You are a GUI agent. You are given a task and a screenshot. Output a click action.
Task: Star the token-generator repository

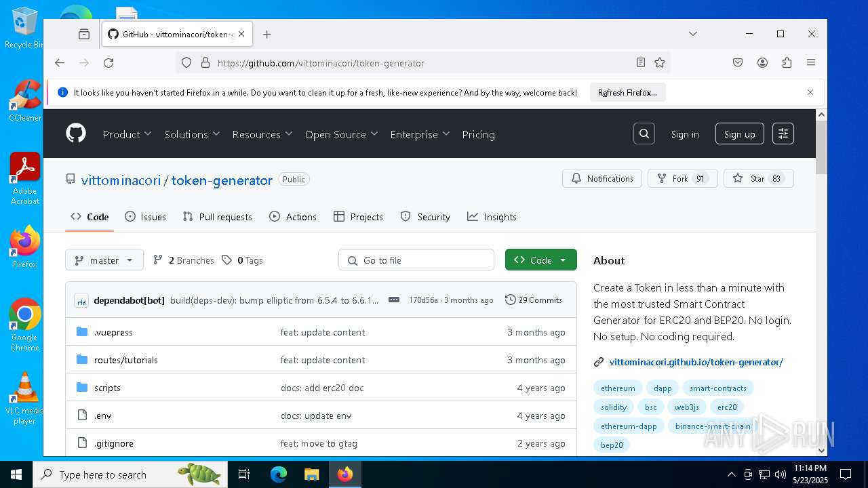point(759,178)
